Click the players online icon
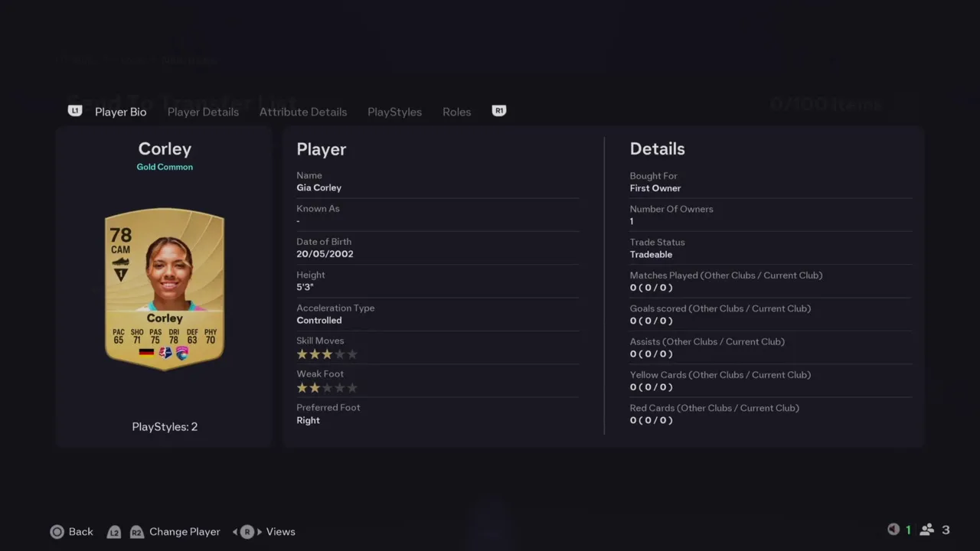This screenshot has width=980, height=551. tap(927, 530)
